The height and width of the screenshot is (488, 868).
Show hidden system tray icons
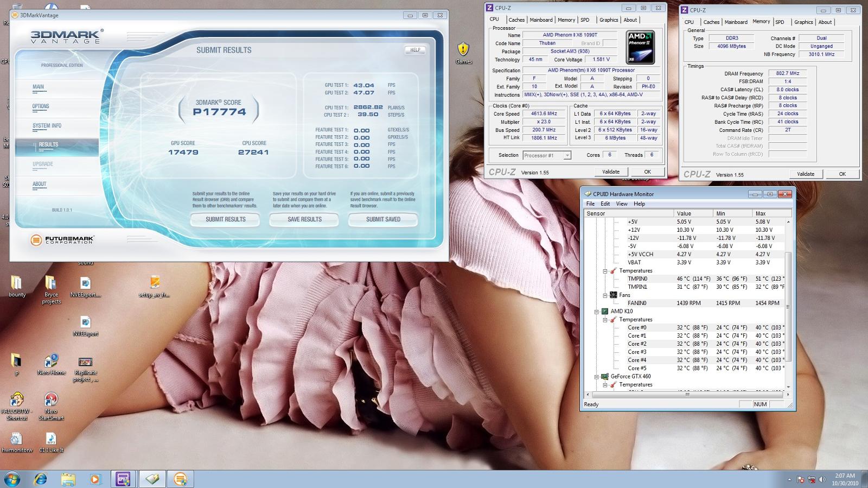789,479
